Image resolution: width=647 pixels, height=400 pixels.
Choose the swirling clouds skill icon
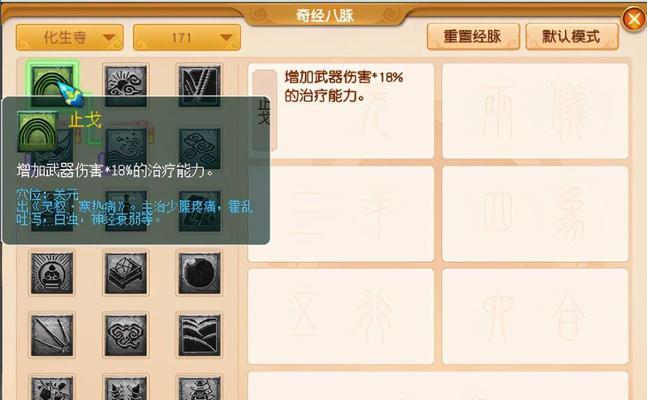click(199, 149)
